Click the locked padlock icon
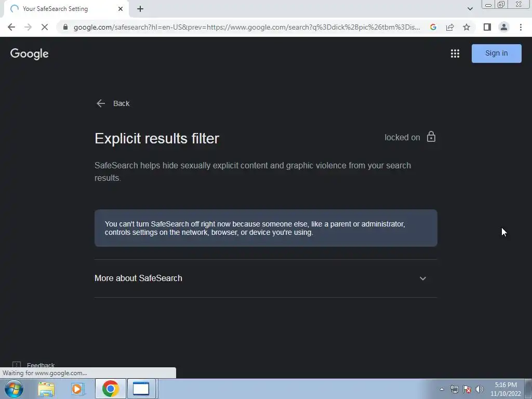 [431, 137]
